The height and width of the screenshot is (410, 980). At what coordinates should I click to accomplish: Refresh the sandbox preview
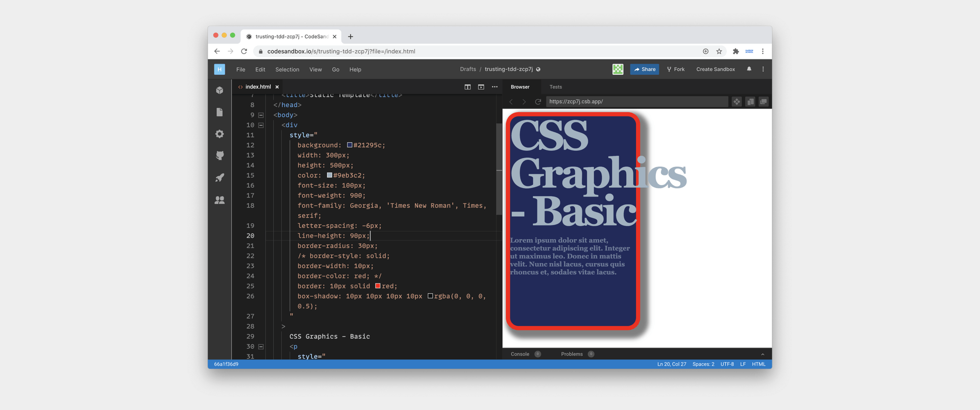[537, 101]
